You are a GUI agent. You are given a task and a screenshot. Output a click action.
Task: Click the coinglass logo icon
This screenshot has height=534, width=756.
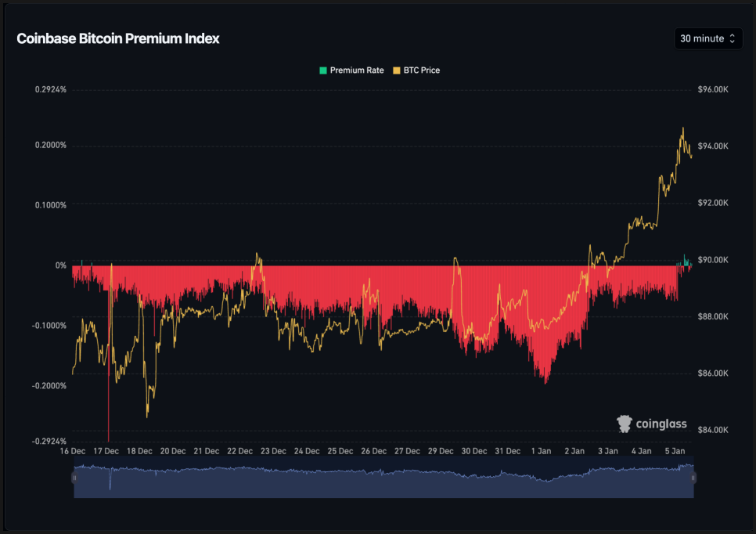point(625,424)
